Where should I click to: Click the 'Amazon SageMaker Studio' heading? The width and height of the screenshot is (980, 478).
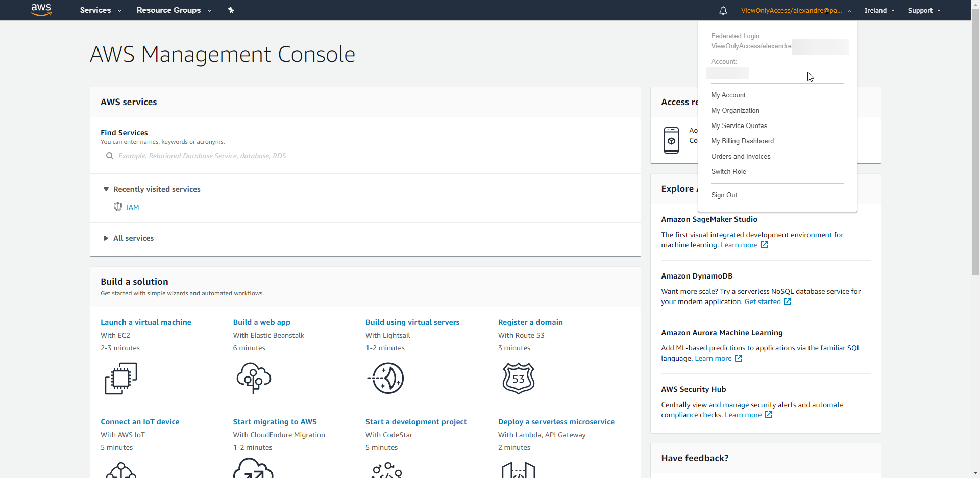click(x=709, y=219)
